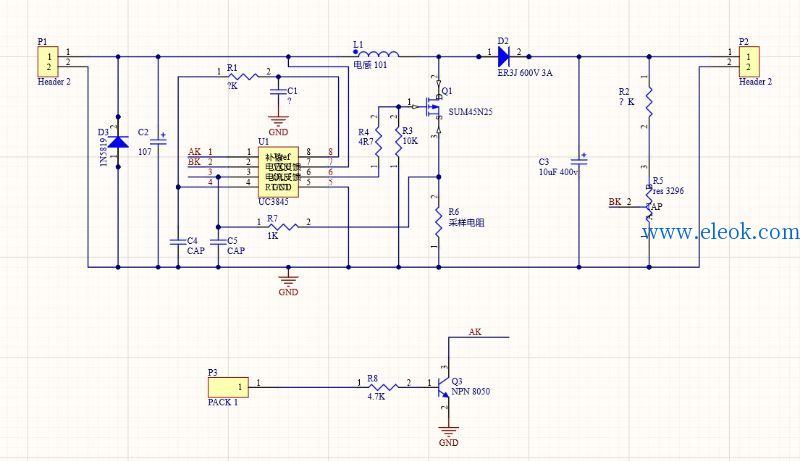The height and width of the screenshot is (461, 800).
Task: Click the 10uF 400v value text
Action: coord(559,172)
